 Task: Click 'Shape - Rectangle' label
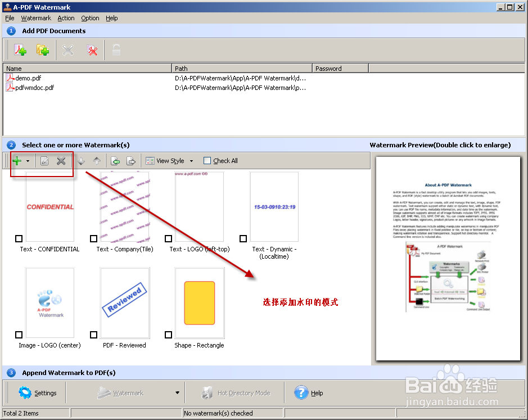(x=199, y=345)
